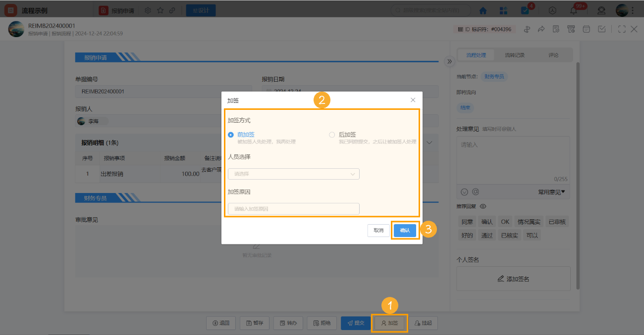Image resolution: width=644 pixels, height=335 pixels.
Task: Select the 后加签 radio option
Action: pos(331,134)
